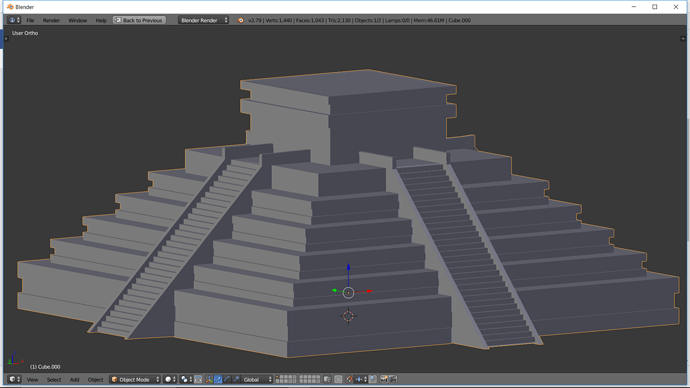Open the Render menu
690x388 pixels.
click(x=51, y=20)
